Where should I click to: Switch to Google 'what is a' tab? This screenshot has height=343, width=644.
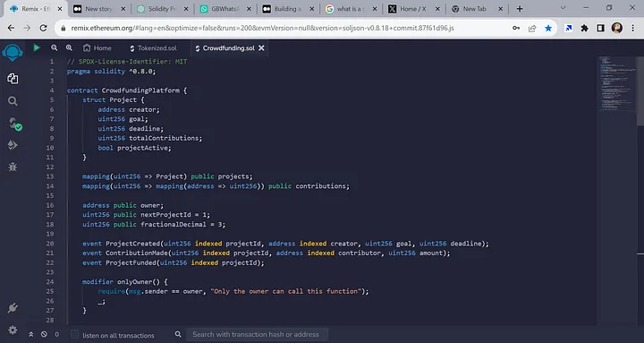[x=352, y=9]
